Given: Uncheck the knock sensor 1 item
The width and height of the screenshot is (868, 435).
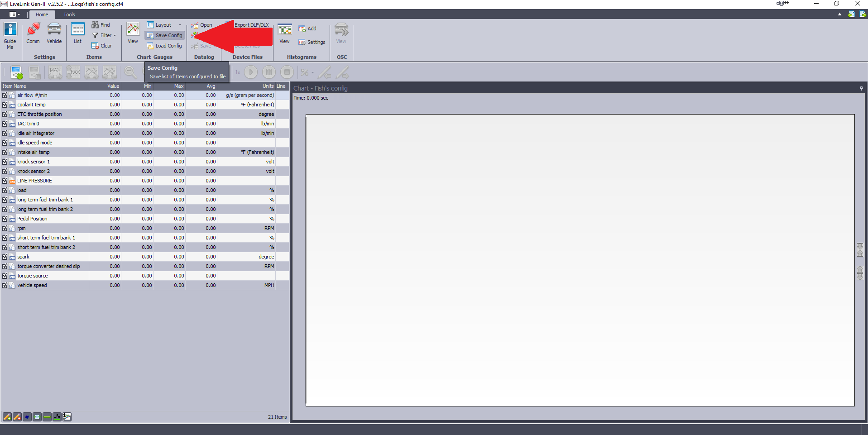Looking at the screenshot, I should 5,162.
